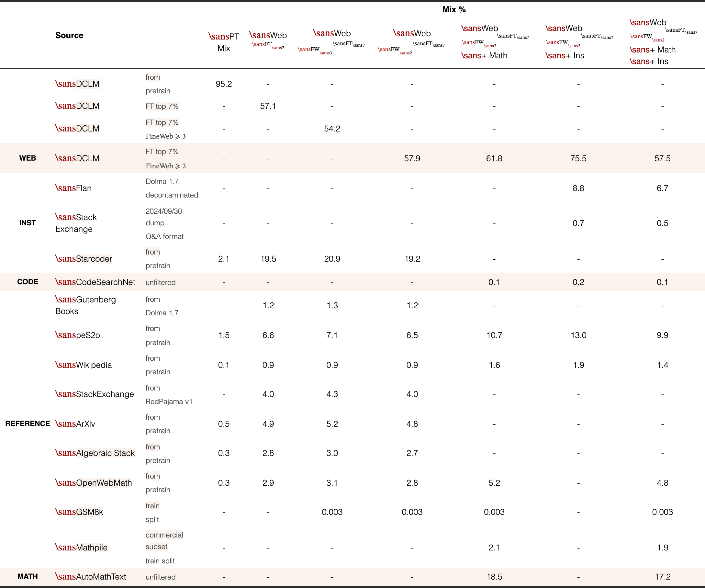This screenshot has height=588, width=705.
Task: Click the 'Algebraic Stack' source name
Action: click(x=95, y=453)
